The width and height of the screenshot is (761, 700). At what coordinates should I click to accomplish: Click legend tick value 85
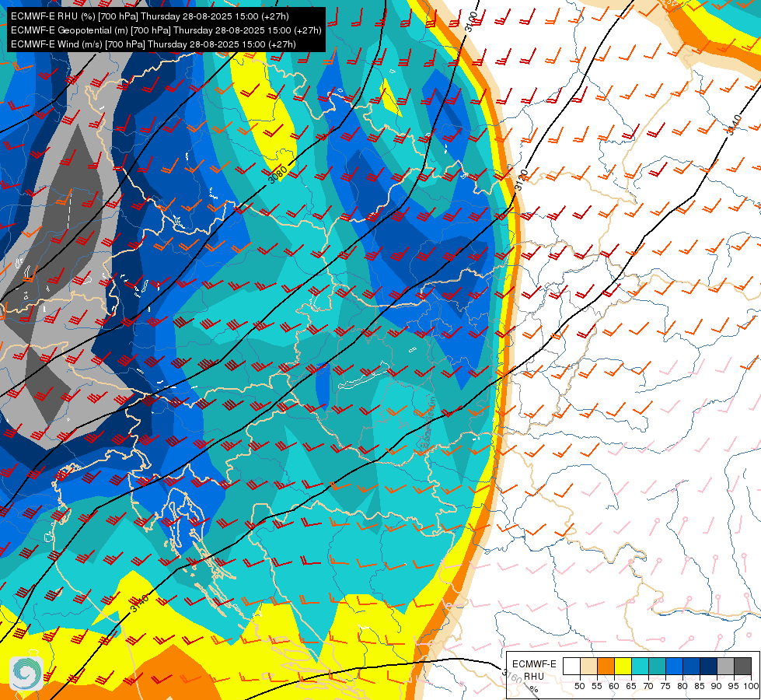point(700,686)
